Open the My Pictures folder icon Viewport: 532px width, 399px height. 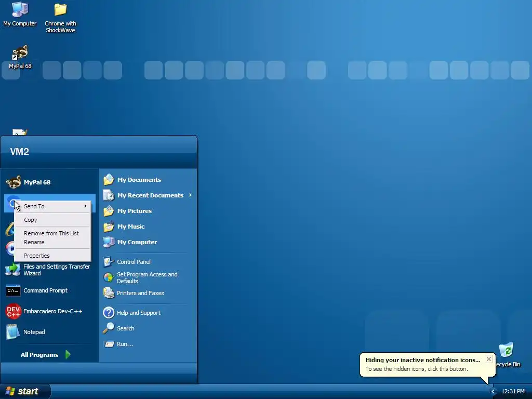coord(109,211)
